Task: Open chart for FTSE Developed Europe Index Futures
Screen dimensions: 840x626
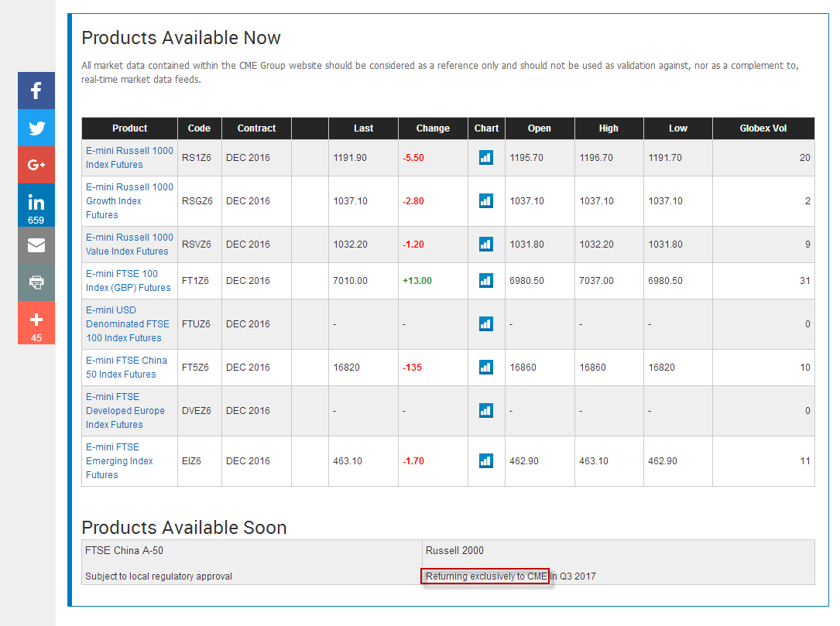Action: click(x=486, y=411)
